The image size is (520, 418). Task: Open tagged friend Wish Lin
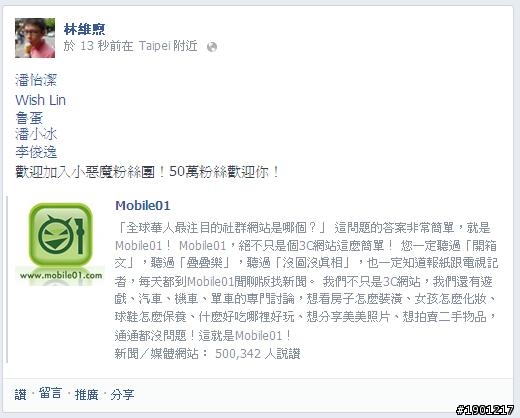point(40,100)
